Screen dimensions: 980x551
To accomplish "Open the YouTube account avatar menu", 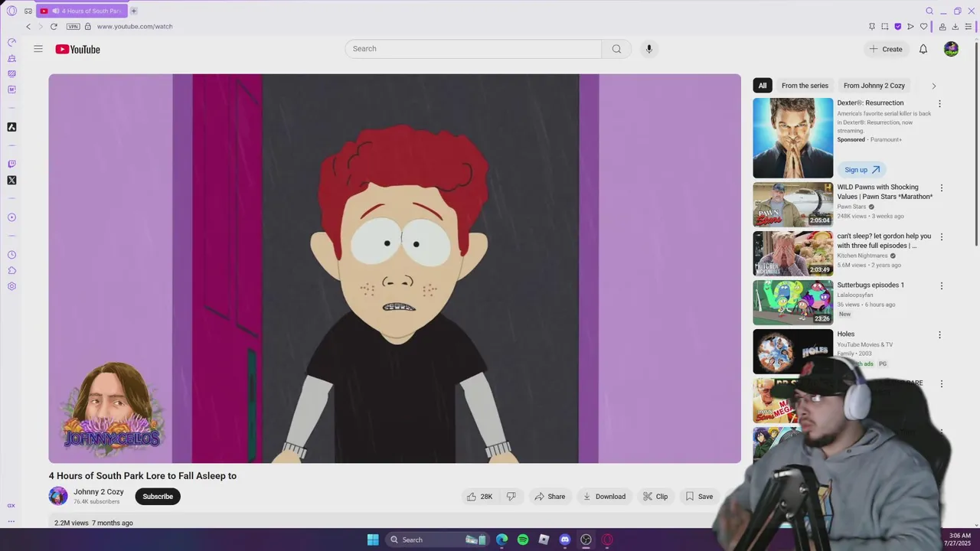I will (x=951, y=49).
